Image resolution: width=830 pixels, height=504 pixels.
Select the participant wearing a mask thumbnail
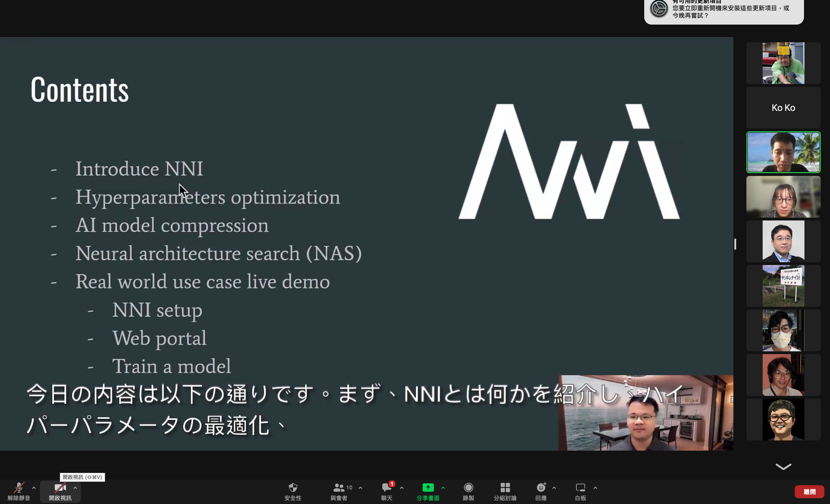[x=784, y=331]
